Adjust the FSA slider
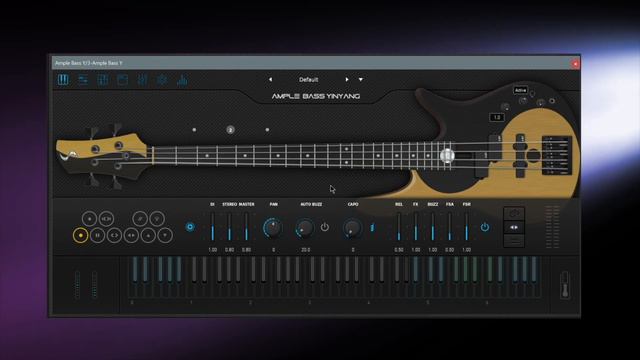640x360 pixels. pyautogui.click(x=449, y=227)
